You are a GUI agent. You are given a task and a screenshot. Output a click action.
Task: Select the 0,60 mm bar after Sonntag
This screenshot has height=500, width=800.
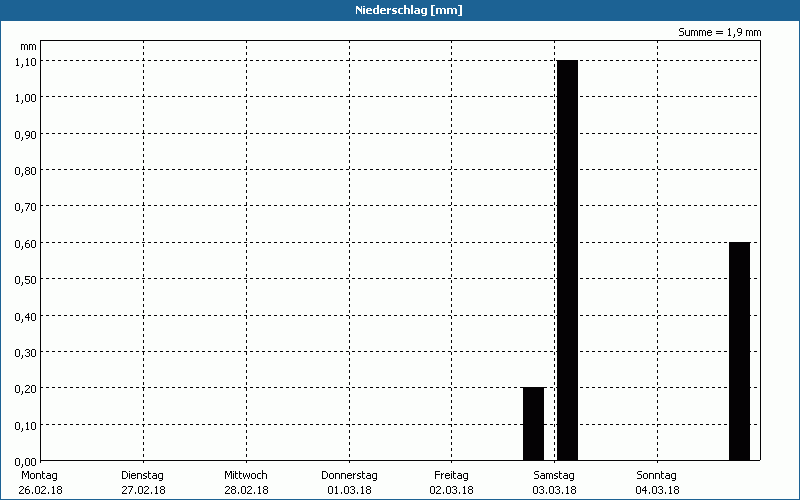tap(739, 352)
